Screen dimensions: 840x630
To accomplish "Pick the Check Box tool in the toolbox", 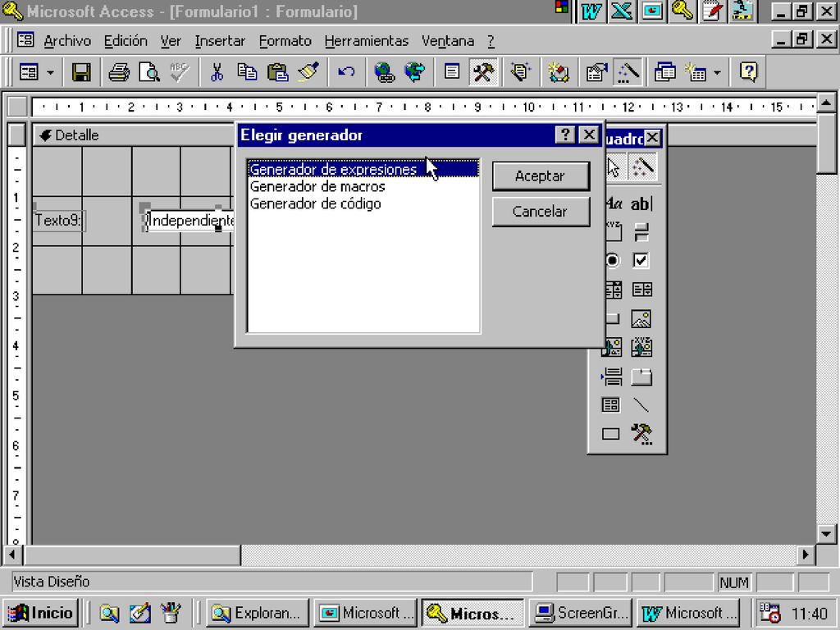I will (641, 261).
